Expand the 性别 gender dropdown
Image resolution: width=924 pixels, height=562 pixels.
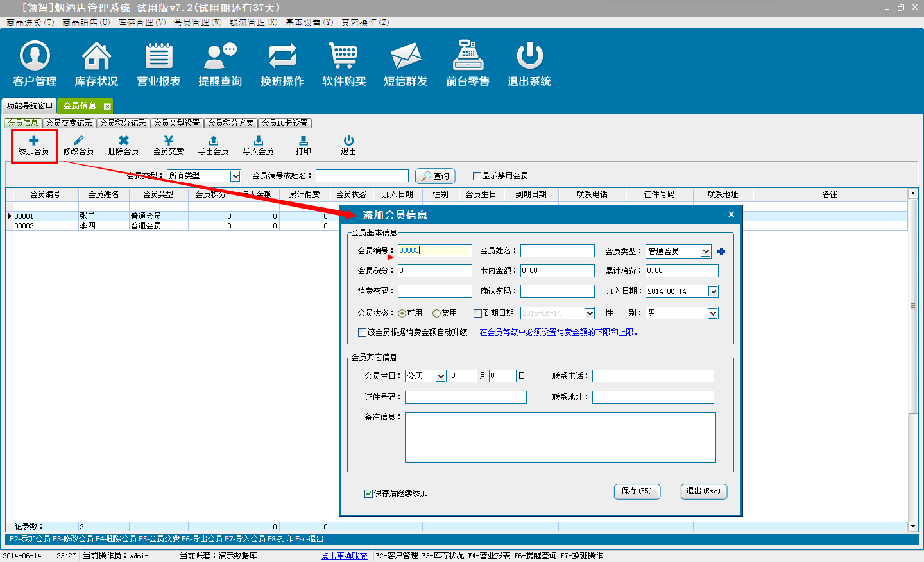[x=712, y=313]
